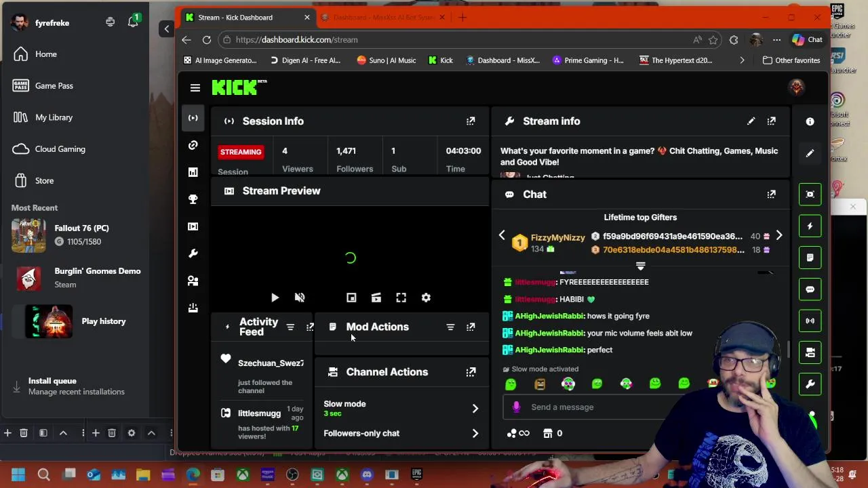Expand Slow mode channel action
Image resolution: width=868 pixels, height=488 pixels.
point(401,408)
